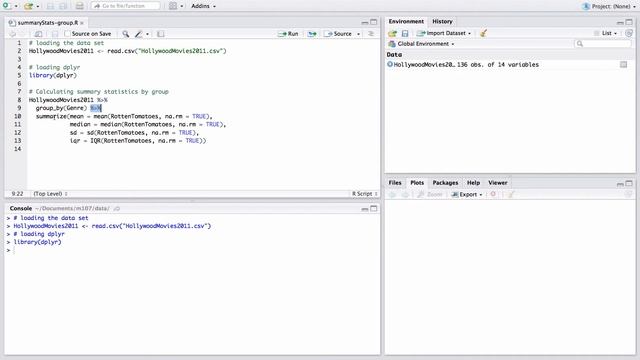Click the Remove current plot icon
This screenshot has width=640, height=360.
(493, 195)
